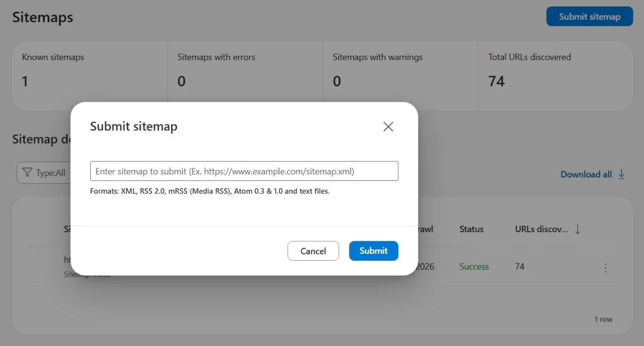Click the Total URLs discovered card

pos(555,76)
